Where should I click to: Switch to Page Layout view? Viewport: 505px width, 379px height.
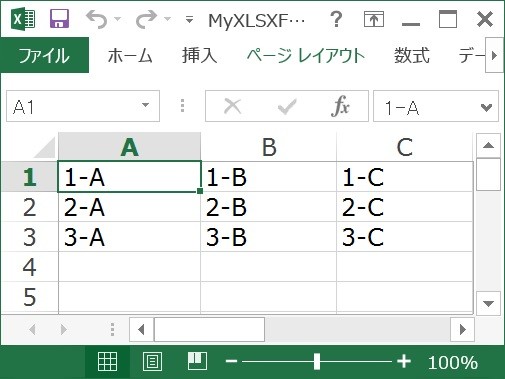click(152, 362)
